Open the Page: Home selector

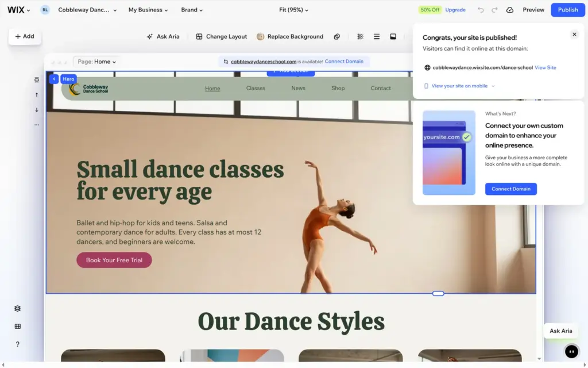click(x=96, y=62)
